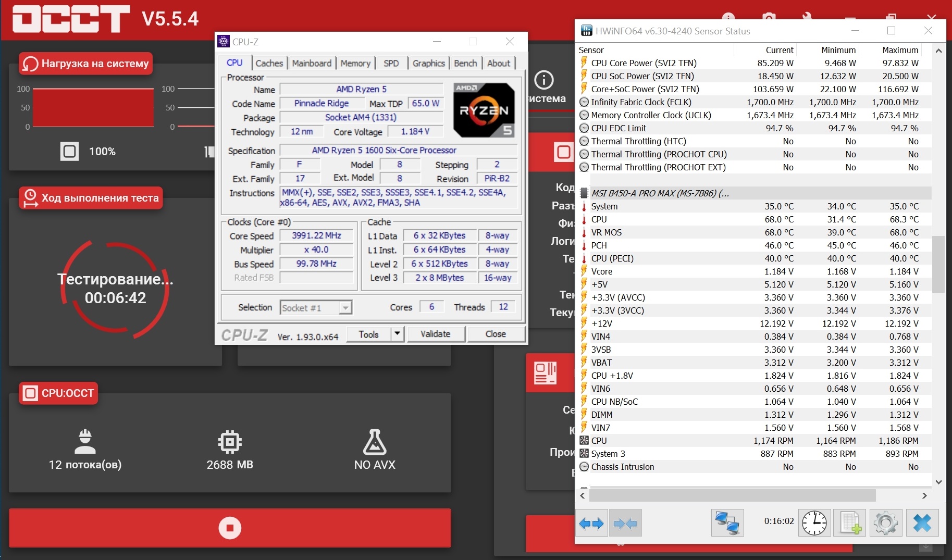Screen dimensions: 952x560
Task: Toggle the square icon beside 100% load
Action: [x=69, y=152]
